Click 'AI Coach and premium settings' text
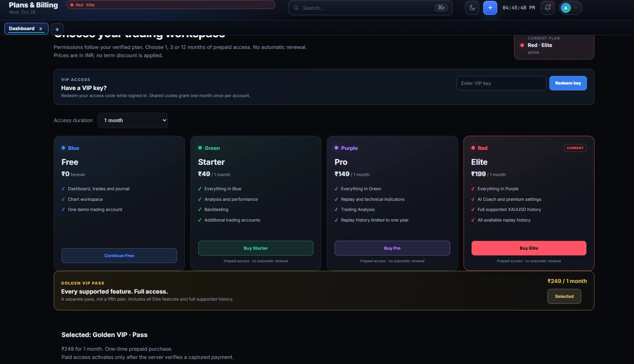 tap(509, 199)
